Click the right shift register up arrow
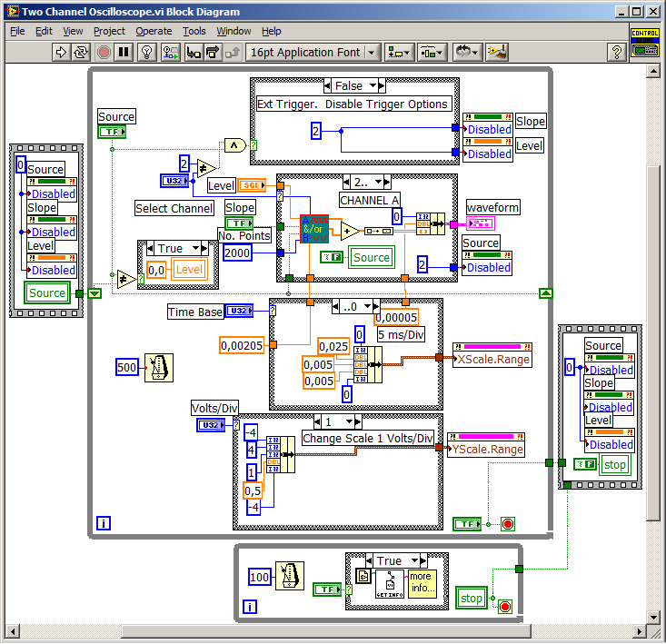This screenshot has height=644, width=666. pos(546,293)
